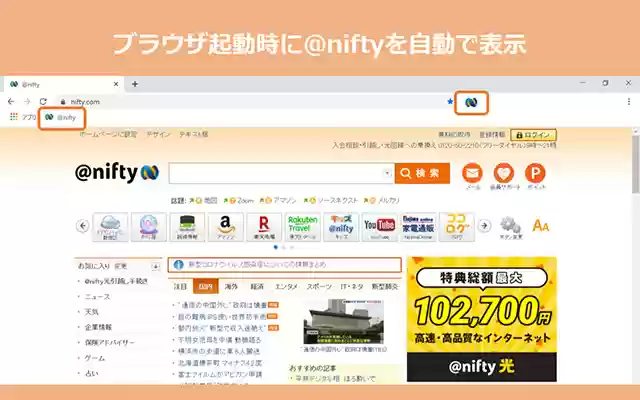The height and width of the screenshot is (400, 640).
Task: Click the site lock icon next to nifty.com
Action: pyautogui.click(x=63, y=102)
